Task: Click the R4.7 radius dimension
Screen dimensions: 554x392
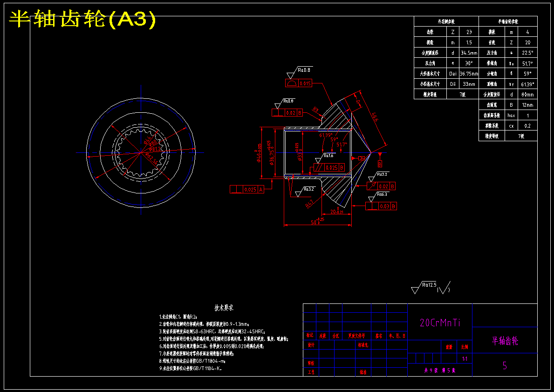Action: click(309, 204)
